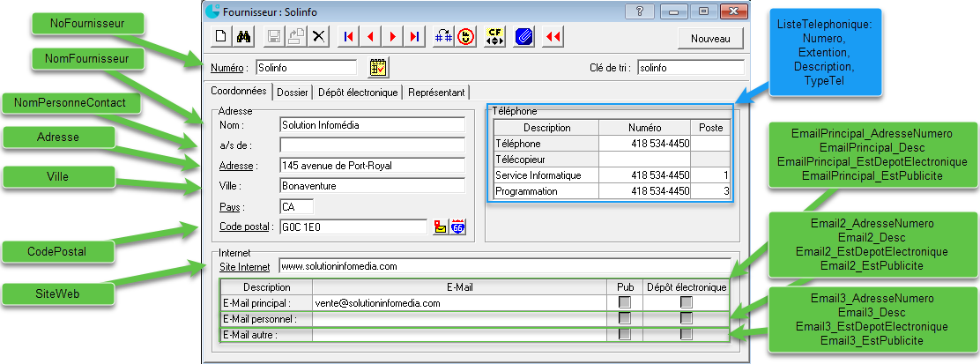Click the new blank document icon
This screenshot has width=980, height=364.
coord(221,37)
